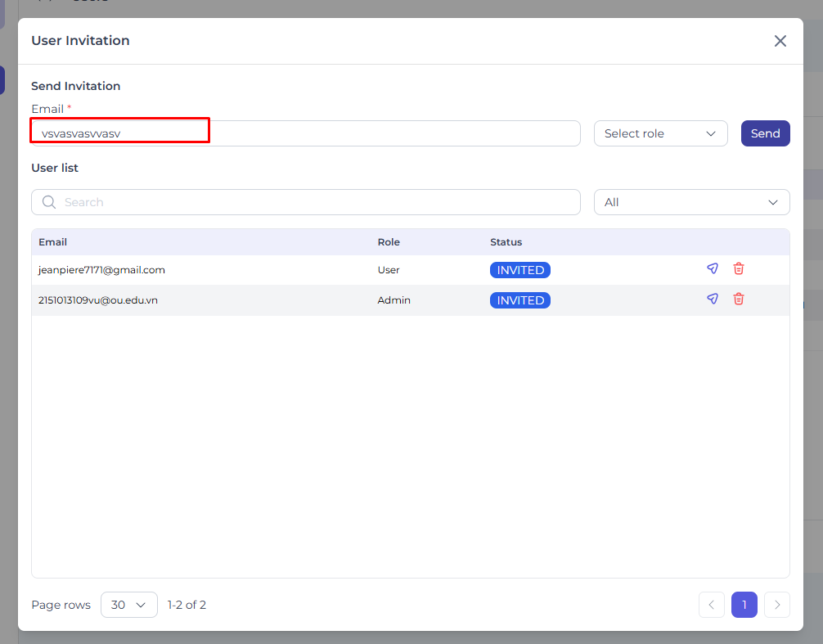Click the Role column header
The height and width of the screenshot is (644, 823).
point(389,242)
